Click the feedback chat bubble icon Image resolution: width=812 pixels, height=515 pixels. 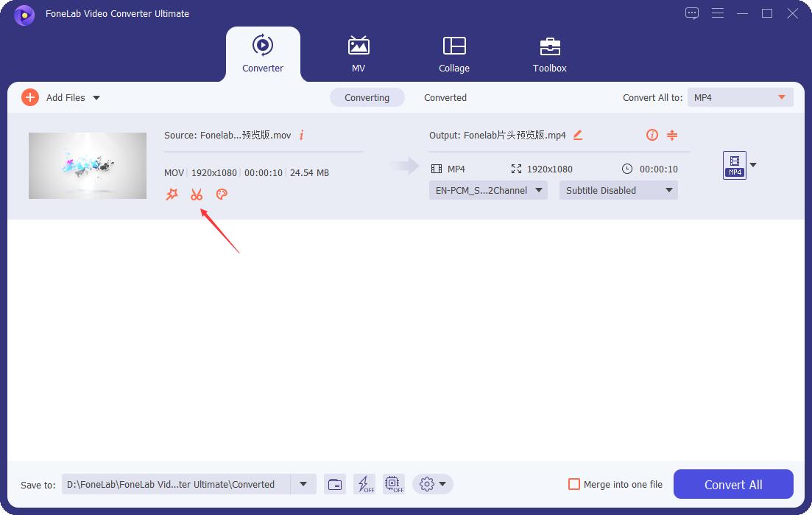(692, 13)
